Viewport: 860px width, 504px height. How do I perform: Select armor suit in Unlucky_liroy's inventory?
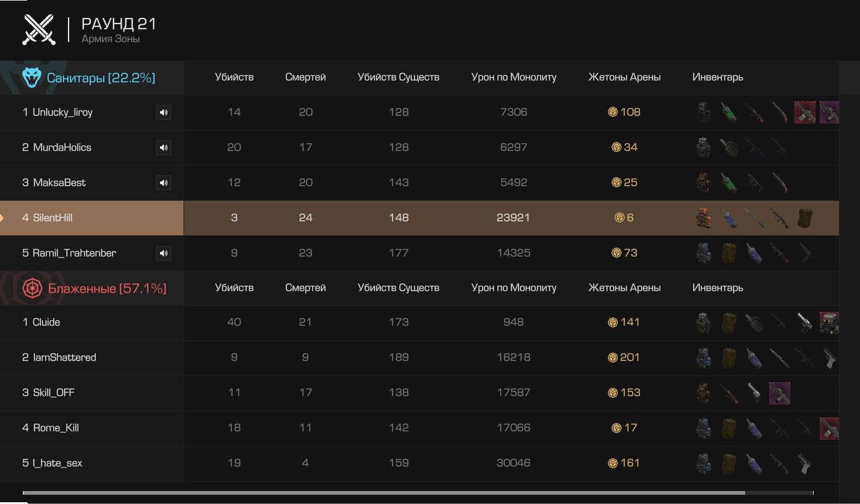703,112
